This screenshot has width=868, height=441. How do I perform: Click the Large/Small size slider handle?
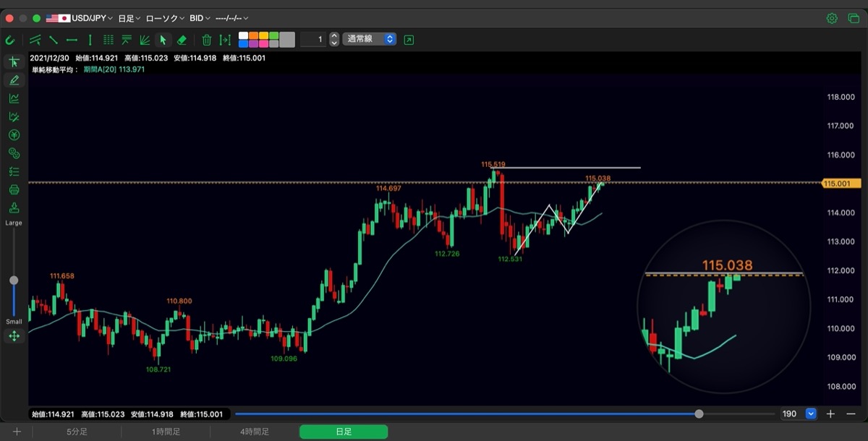[x=14, y=280]
